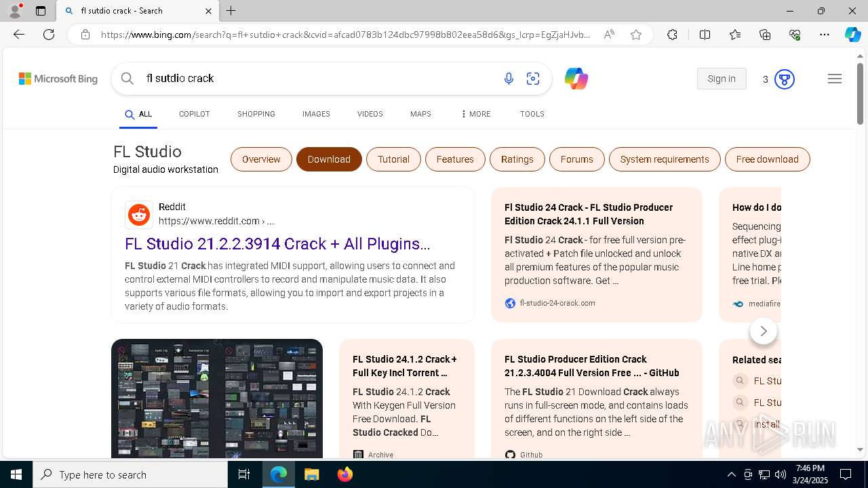Open Windows Start menu
This screenshot has height=488, width=868.
(16, 474)
